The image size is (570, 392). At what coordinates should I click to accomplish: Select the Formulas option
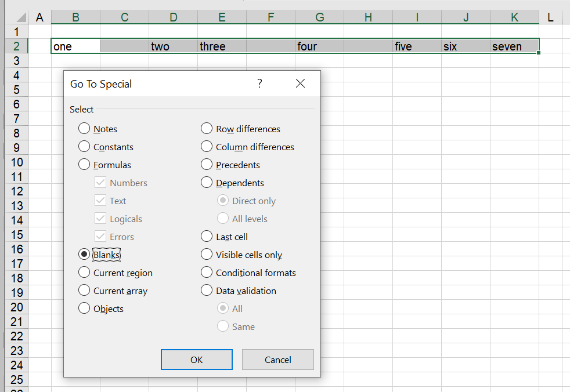click(x=84, y=165)
